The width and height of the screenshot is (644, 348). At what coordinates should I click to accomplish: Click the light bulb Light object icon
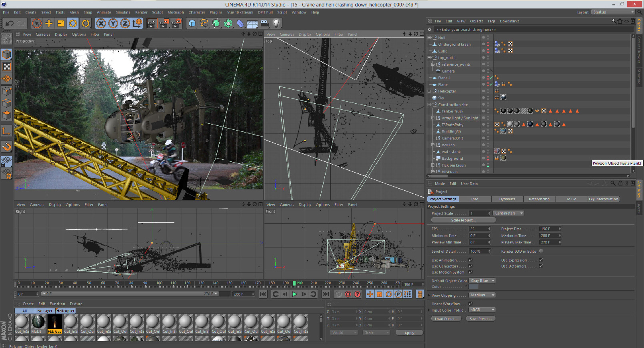(x=276, y=24)
